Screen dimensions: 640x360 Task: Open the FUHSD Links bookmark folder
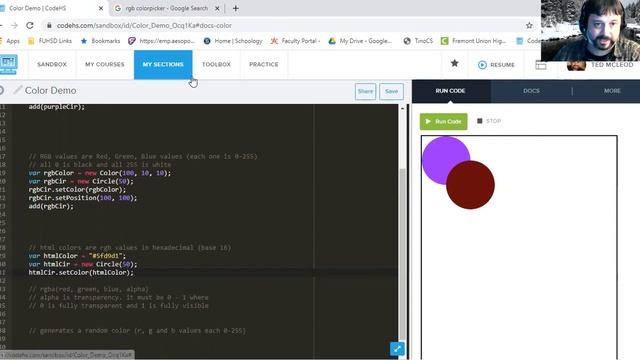coord(50,41)
